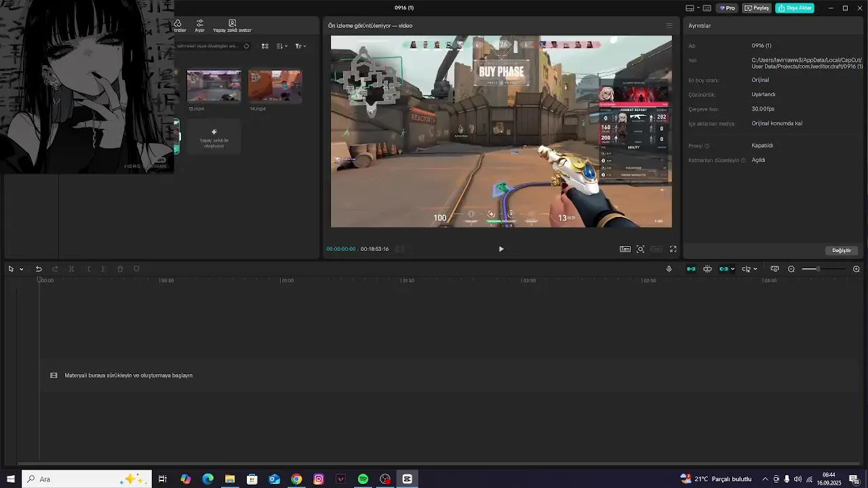Start voice recording with microphone icon
Viewport: 868px width, 488px height.
(x=669, y=269)
